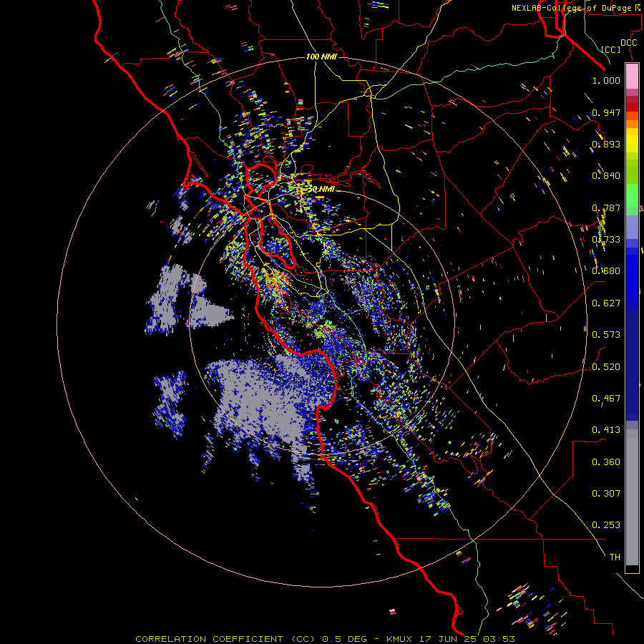Click the 0.947 legend value

(x=606, y=112)
